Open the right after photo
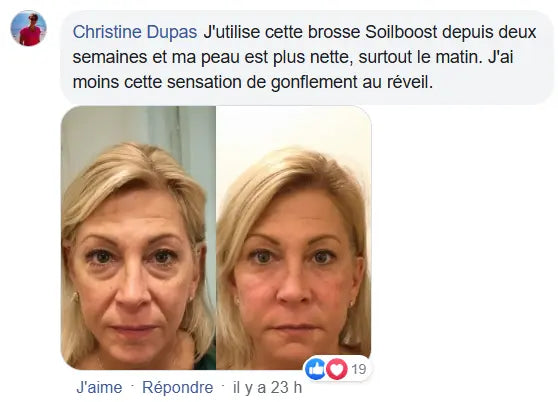Image resolution: width=558 pixels, height=402 pixels. 294,238
